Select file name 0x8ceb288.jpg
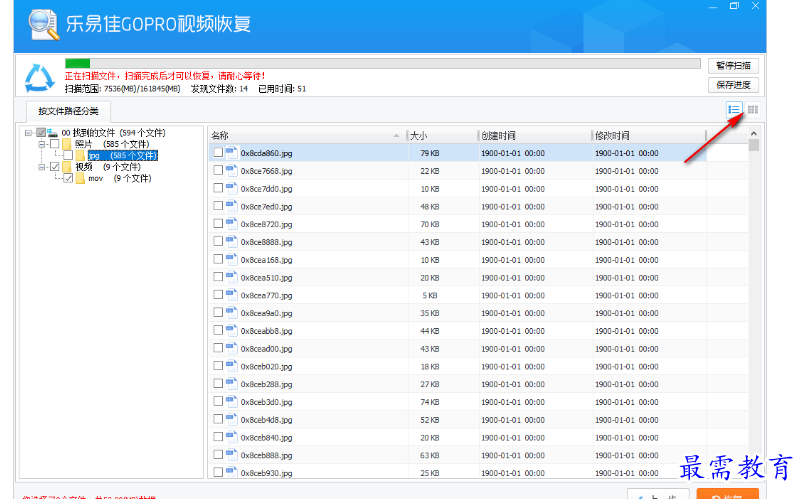Viewport: 801px width, 499px height. (x=266, y=384)
